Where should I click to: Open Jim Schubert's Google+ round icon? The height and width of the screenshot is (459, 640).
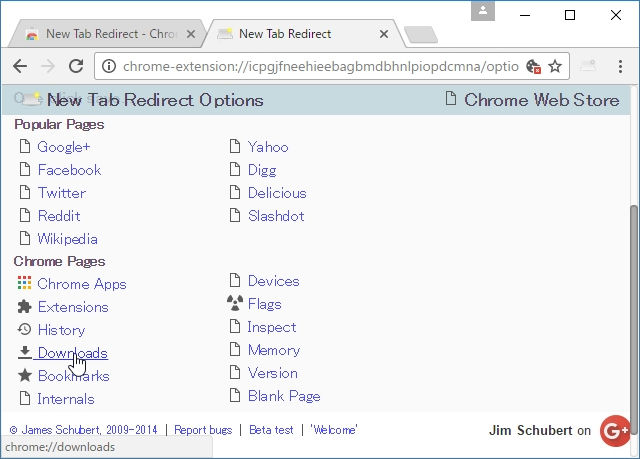[615, 431]
